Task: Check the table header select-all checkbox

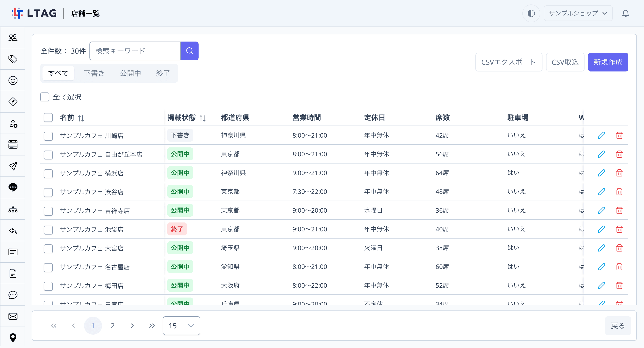Action: (48, 117)
